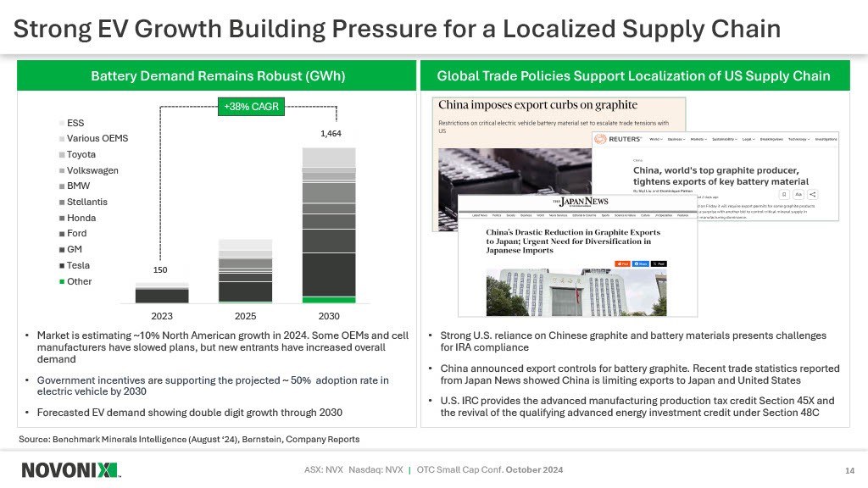Open the Sustainability dropdown in the Reuters nav
868x488 pixels.
point(726,140)
